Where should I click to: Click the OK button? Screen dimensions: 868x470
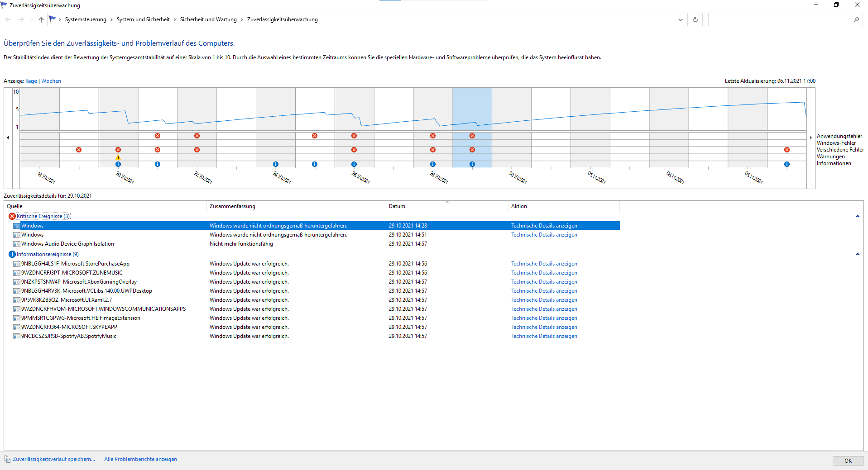click(x=848, y=461)
